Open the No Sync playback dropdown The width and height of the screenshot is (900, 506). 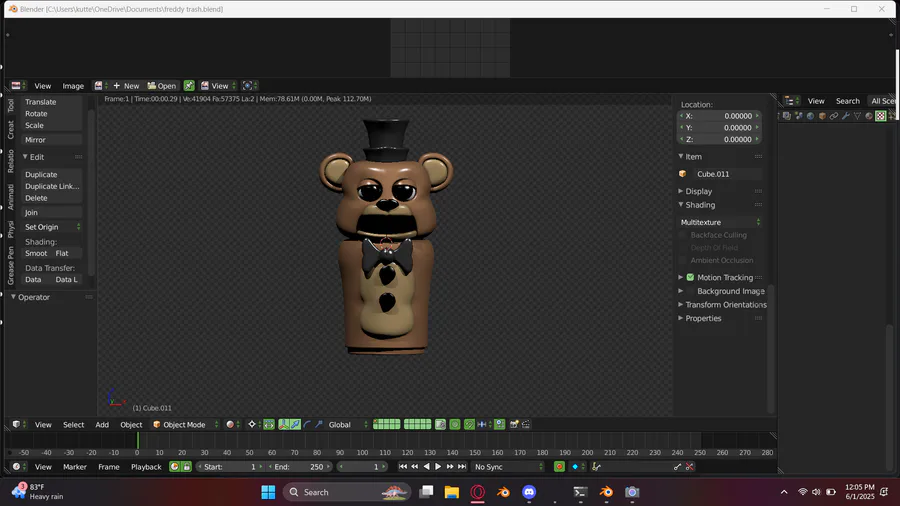[x=508, y=467]
